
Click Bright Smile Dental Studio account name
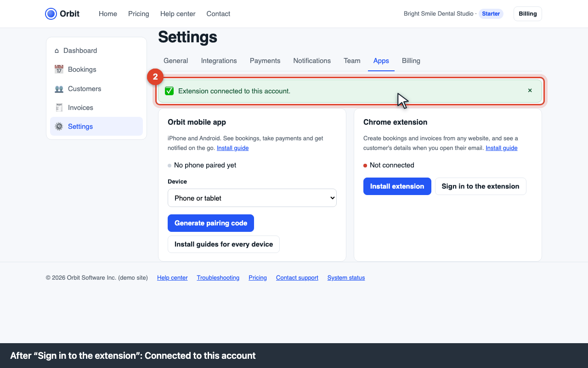(438, 14)
